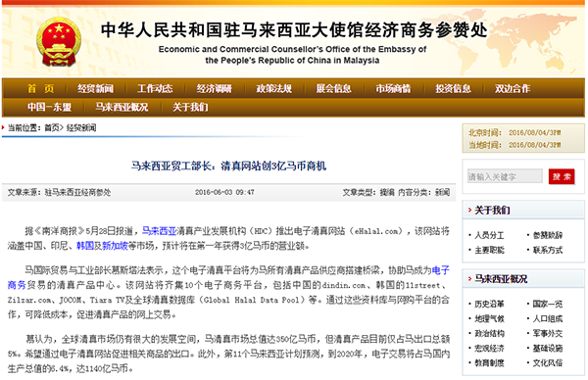Open the 经贸新闻 menu item
The height and width of the screenshot is (380, 588).
(x=95, y=89)
